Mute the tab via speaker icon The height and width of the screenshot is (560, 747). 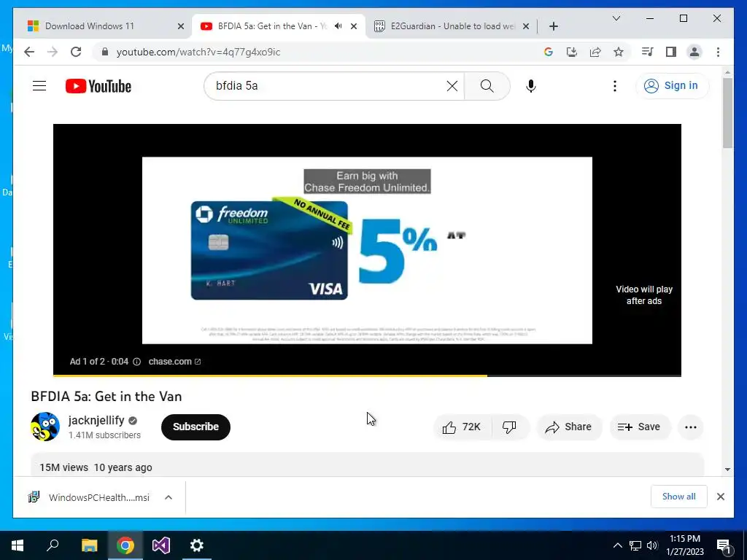tap(338, 26)
